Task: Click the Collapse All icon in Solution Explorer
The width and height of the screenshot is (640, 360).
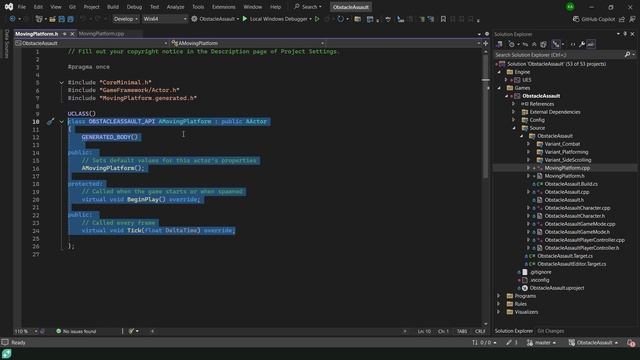Action: (534, 44)
